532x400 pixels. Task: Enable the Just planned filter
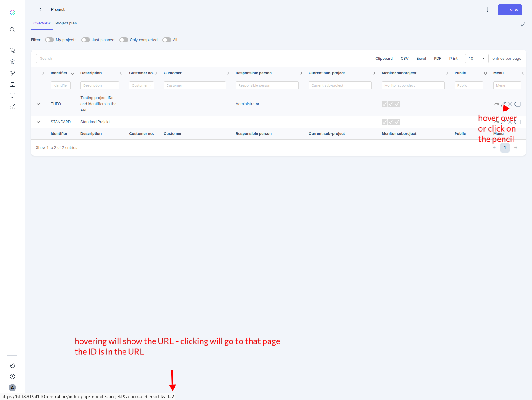[86, 40]
